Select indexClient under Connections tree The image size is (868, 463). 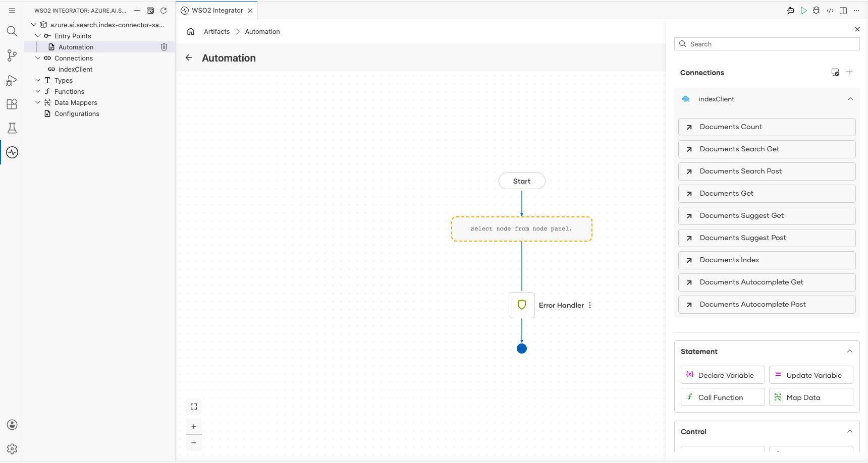pos(75,69)
